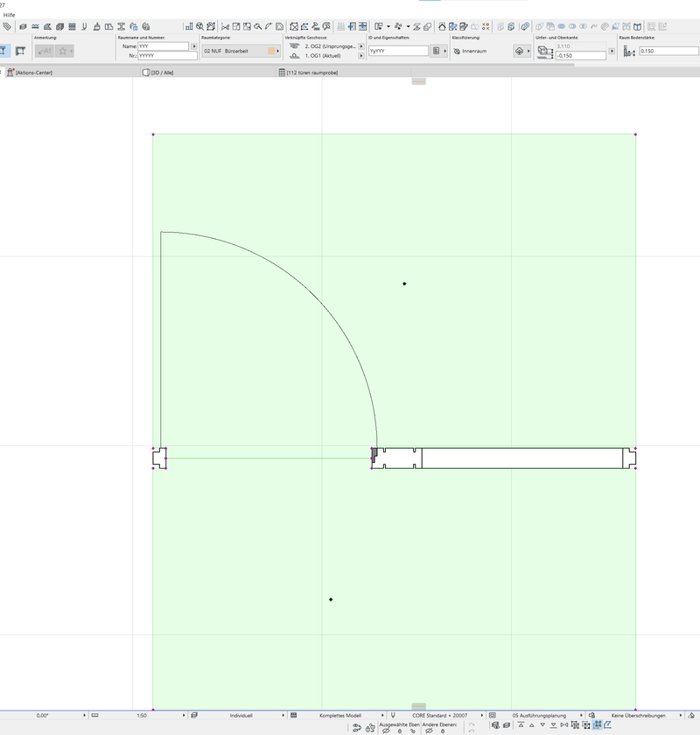Expand arrow next to the Name field
The height and width of the screenshot is (735, 700).
pyautogui.click(x=193, y=46)
